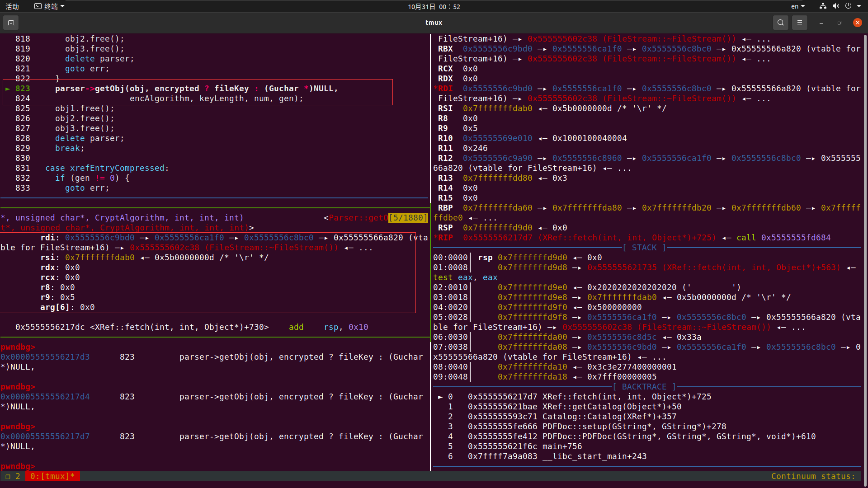Click the R13 register line
The image size is (868, 488).
[502, 178]
